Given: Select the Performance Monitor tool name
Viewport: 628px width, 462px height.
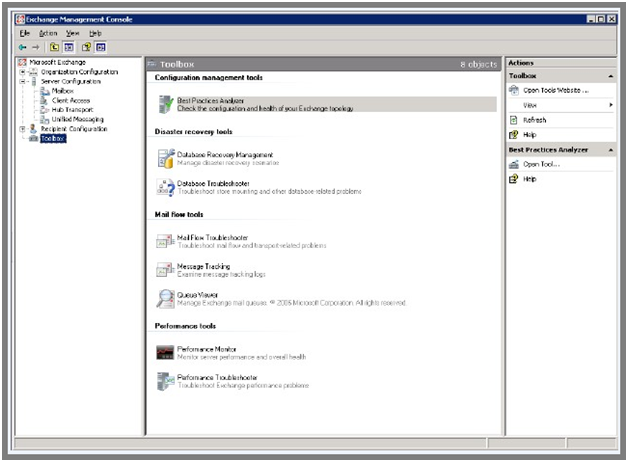Looking at the screenshot, I should 206,349.
